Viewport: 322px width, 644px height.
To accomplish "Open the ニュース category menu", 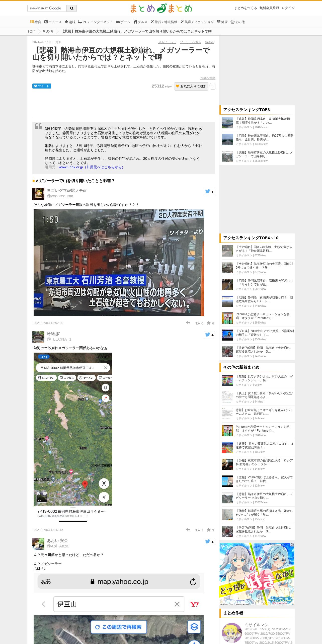I will coord(53,22).
